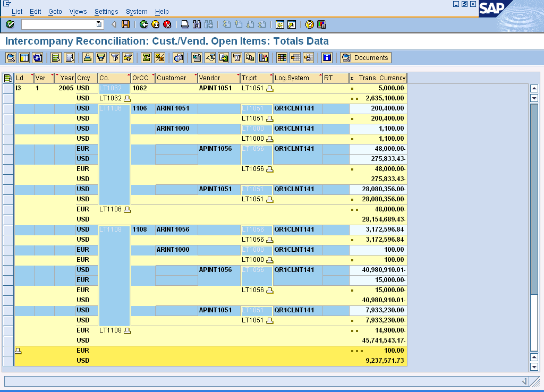The height and width of the screenshot is (392, 544).
Task: Click the Graphic bar chart icon
Action: [x=263, y=57]
